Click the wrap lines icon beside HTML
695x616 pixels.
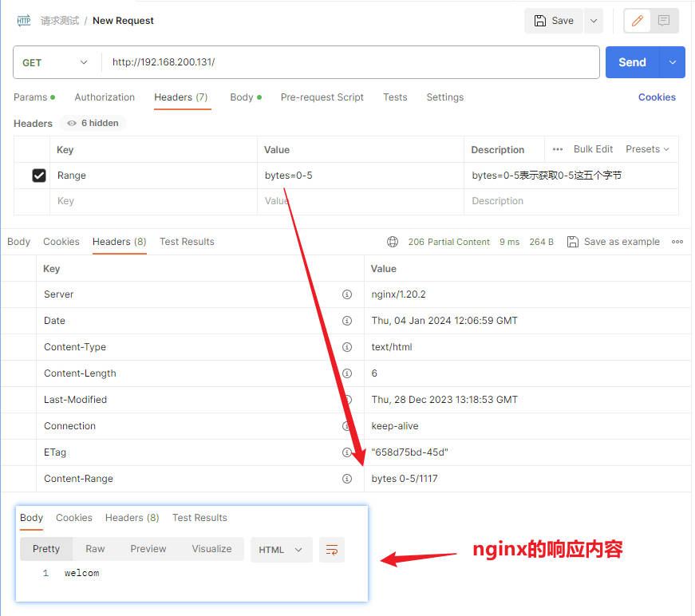point(332,550)
